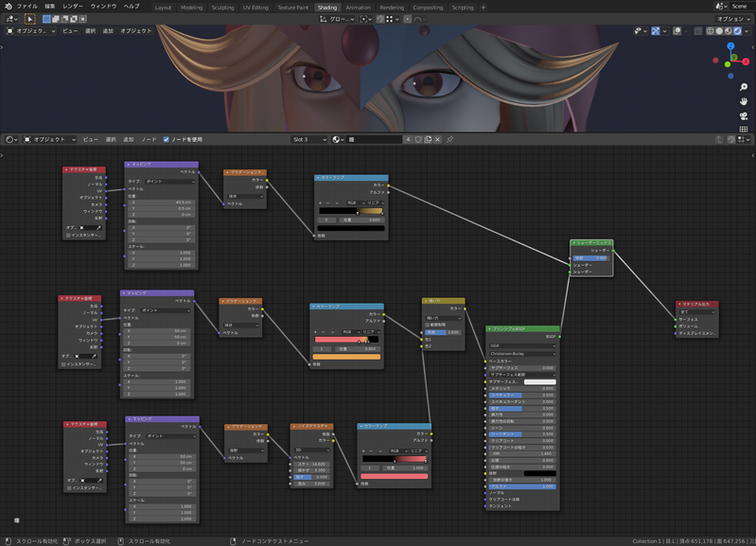756x546 pixels.
Task: Click the hand pan-view icon
Action: 744,101
